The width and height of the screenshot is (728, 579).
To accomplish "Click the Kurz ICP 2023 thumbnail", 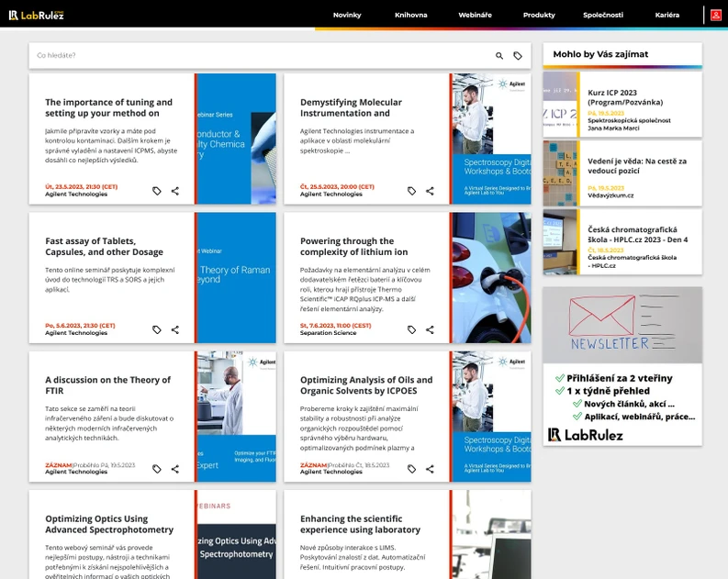I will [x=560, y=105].
